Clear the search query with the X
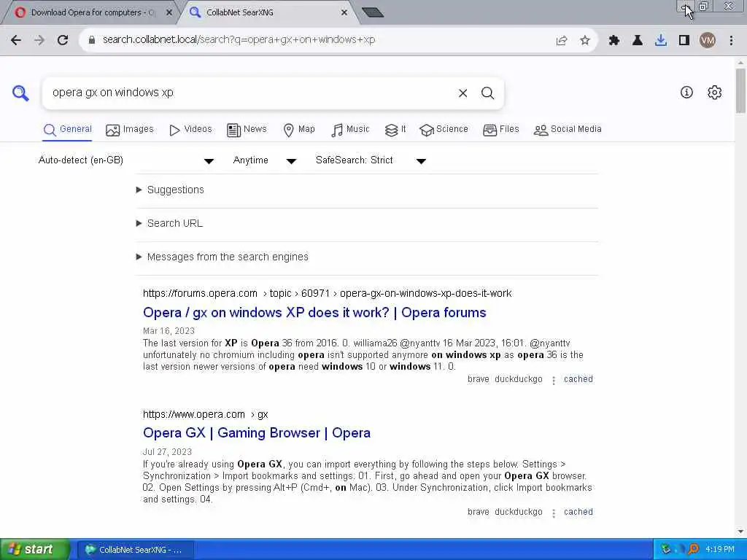 462,93
